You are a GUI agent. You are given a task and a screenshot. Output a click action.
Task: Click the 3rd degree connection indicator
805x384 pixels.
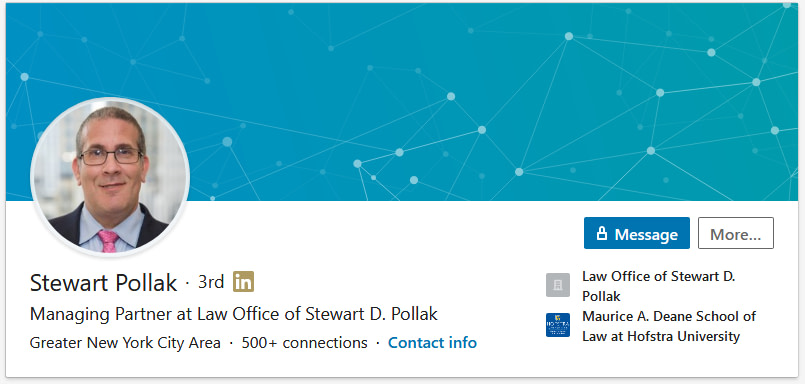(x=211, y=282)
